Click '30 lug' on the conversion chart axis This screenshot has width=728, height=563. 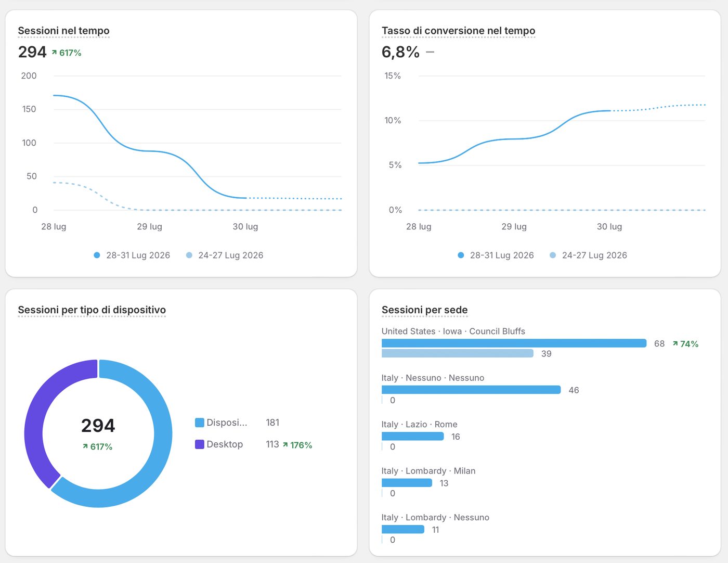pos(609,227)
